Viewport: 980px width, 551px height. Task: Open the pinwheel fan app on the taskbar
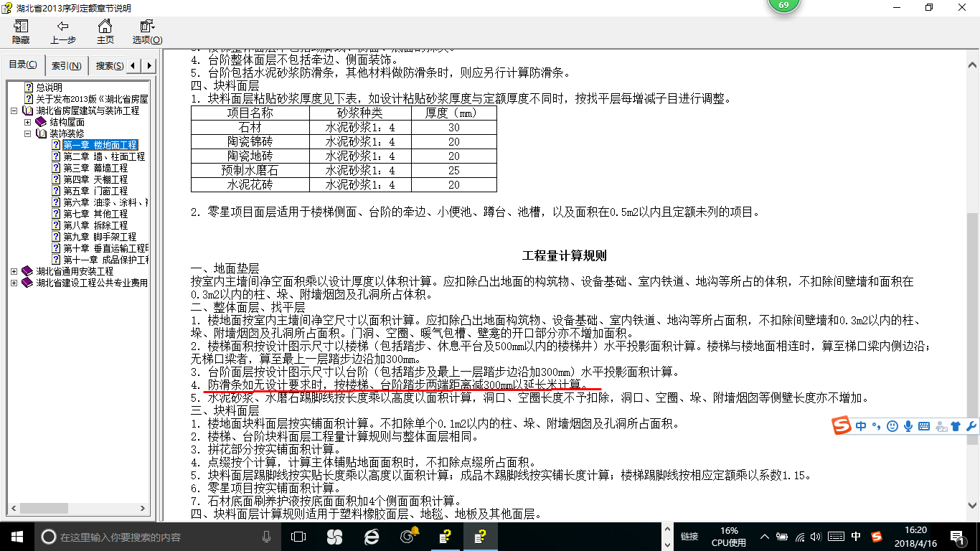(x=334, y=537)
